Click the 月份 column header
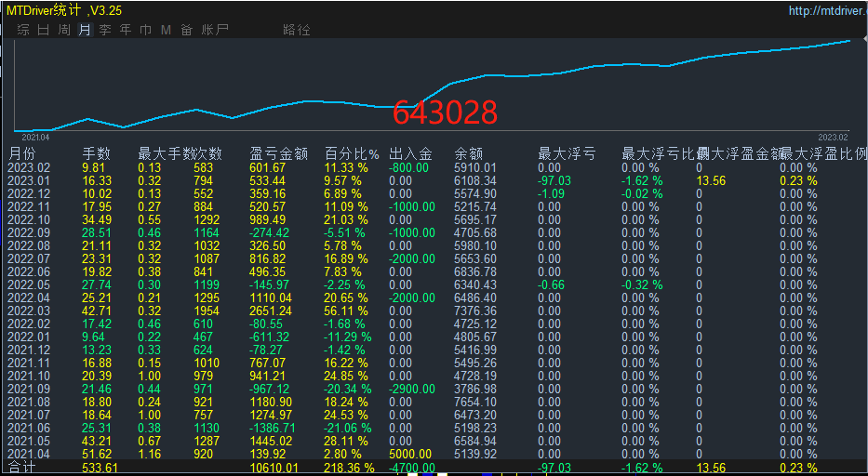Screen dimensions: 868x476 tap(22, 154)
